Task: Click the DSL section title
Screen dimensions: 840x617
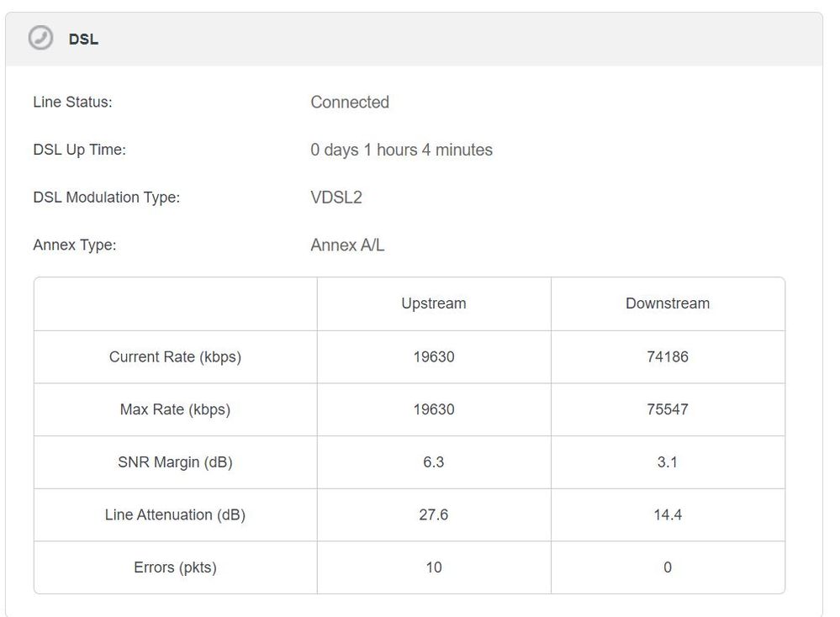Action: [x=83, y=40]
